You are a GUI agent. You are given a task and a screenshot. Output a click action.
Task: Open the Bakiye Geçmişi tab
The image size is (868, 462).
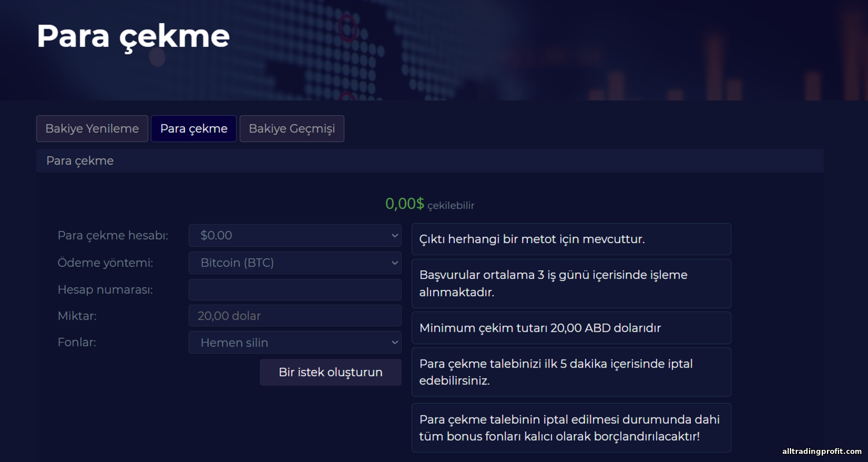[292, 129]
